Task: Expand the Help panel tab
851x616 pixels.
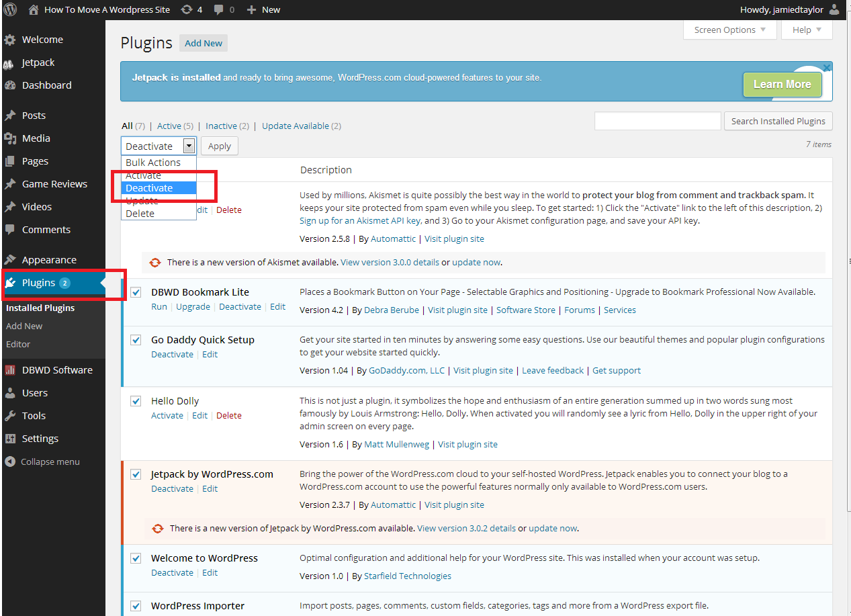Action: 807,30
